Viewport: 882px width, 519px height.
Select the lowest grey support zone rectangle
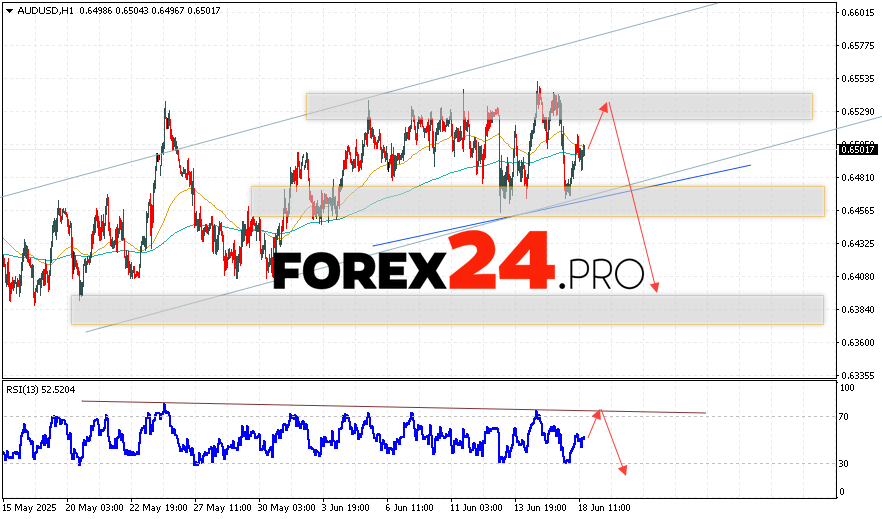[446, 309]
